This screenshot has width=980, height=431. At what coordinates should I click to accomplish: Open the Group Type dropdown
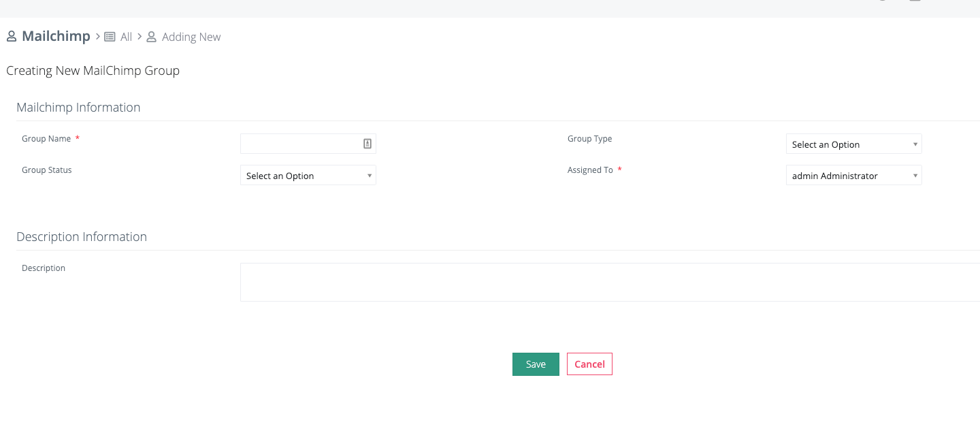[853, 144]
